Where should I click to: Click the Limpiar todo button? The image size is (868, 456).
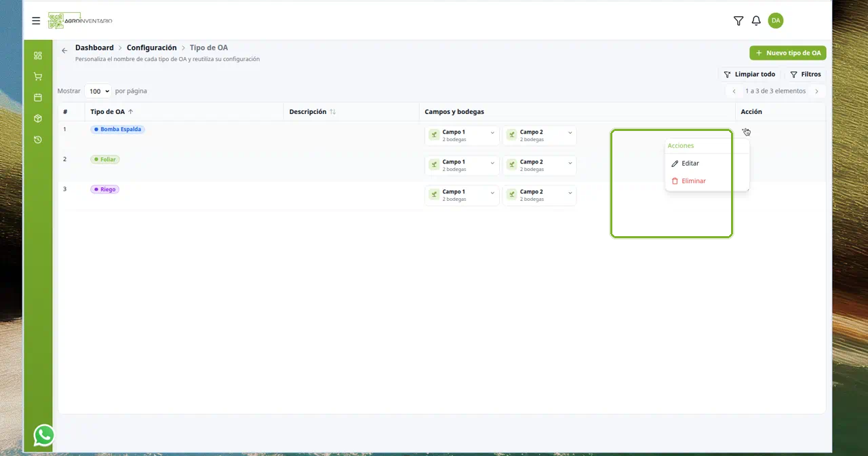pos(749,75)
